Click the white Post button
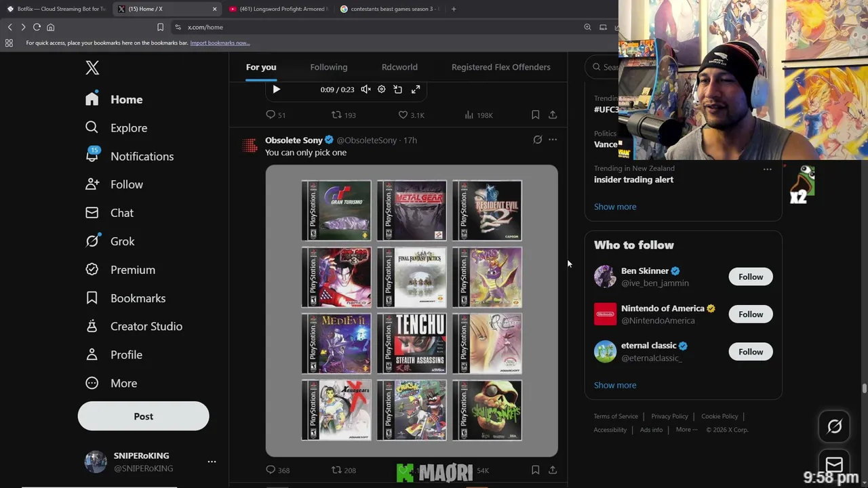The height and width of the screenshot is (488, 868). click(x=143, y=416)
